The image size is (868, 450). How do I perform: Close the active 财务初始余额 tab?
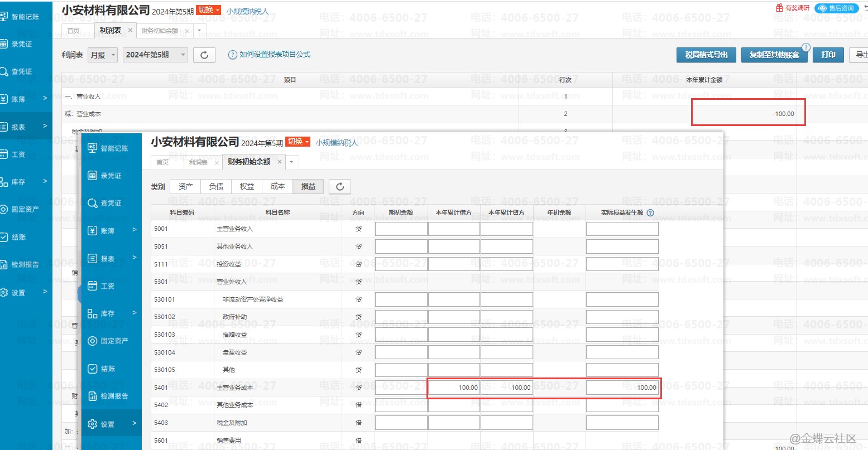coord(280,162)
